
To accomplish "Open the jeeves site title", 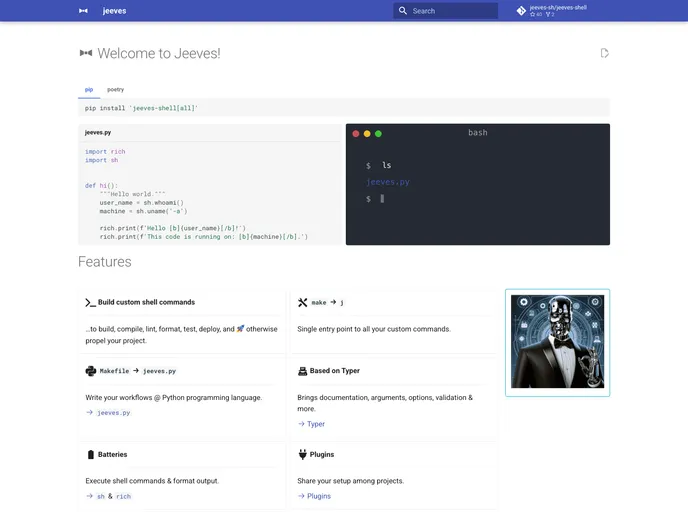I will [x=114, y=11].
